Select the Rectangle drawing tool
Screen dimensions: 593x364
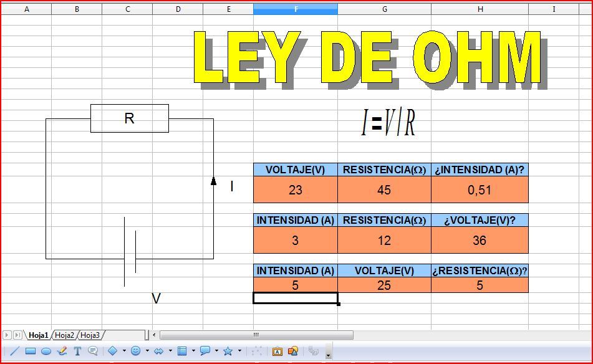pyautogui.click(x=30, y=351)
